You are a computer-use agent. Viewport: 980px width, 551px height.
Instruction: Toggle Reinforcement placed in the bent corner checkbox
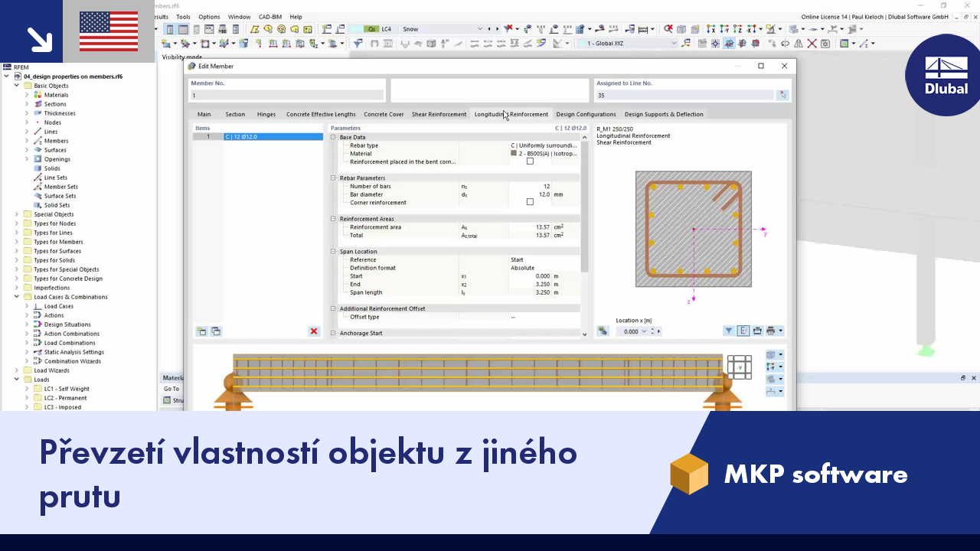tap(530, 161)
